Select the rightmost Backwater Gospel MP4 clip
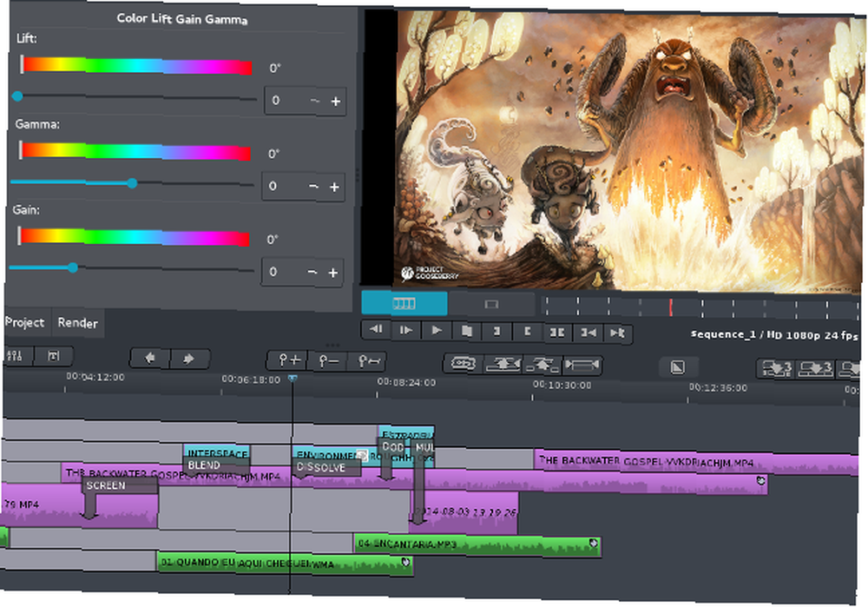The width and height of the screenshot is (868, 607). coord(696,462)
